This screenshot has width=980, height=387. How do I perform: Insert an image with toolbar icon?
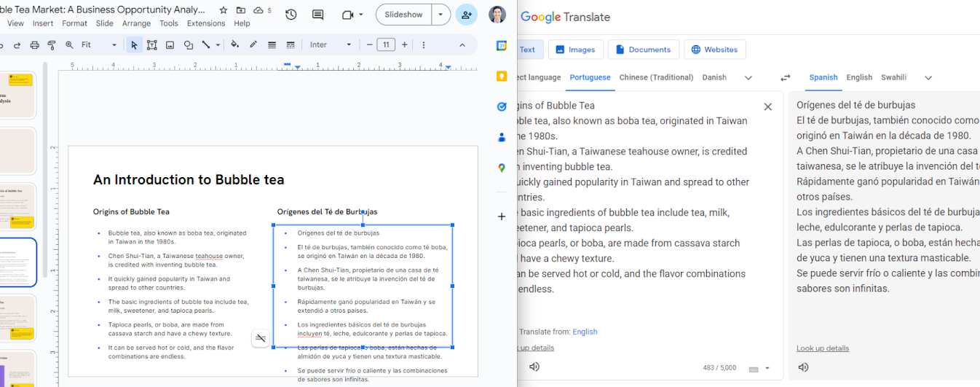[x=170, y=45]
